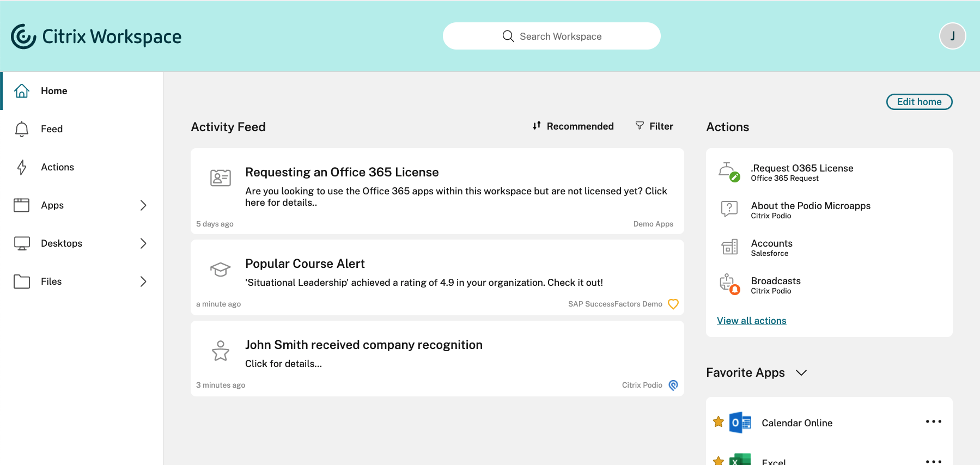Click the Accounts building icon

click(729, 247)
